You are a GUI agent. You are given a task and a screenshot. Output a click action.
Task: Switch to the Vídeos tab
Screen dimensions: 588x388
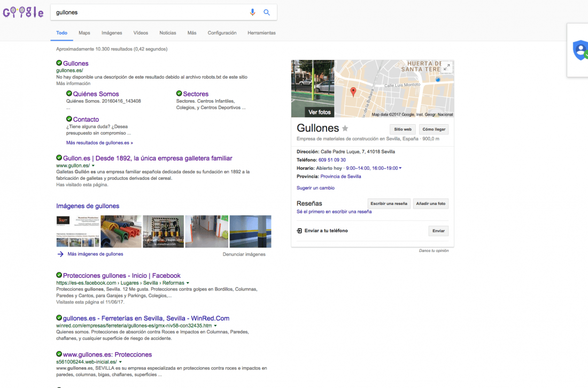click(141, 33)
